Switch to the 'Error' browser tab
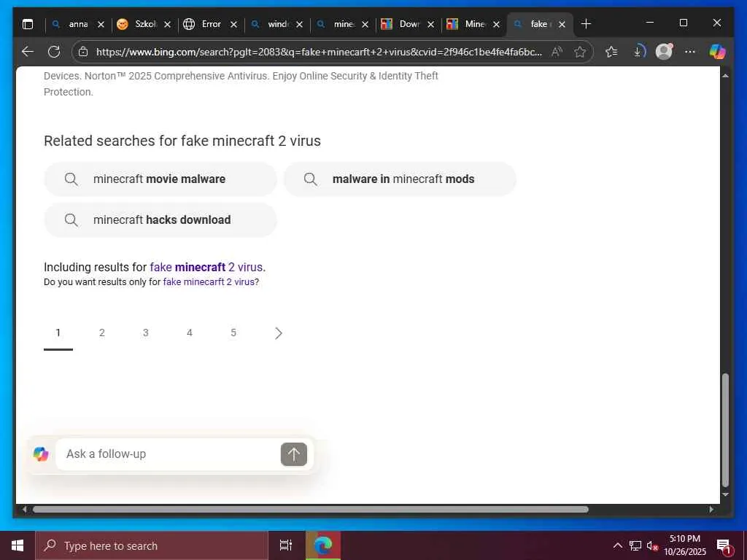Viewport: 747px width, 560px height. coord(211,24)
